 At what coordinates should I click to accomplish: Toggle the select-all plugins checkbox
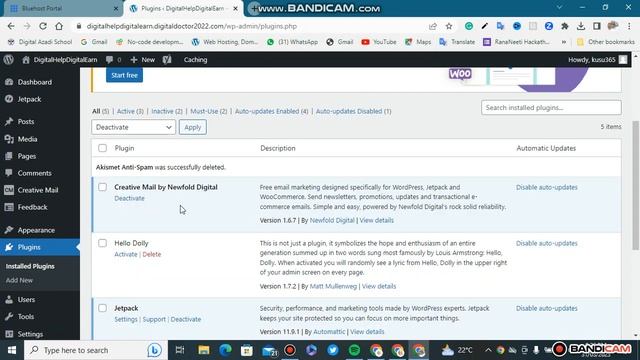tap(102, 148)
